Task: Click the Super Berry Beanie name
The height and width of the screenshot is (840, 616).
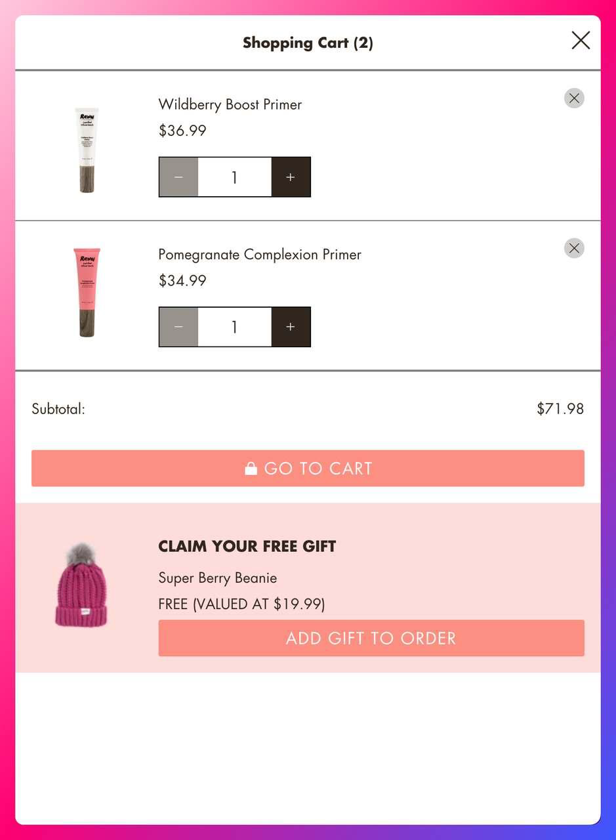Action: [217, 577]
